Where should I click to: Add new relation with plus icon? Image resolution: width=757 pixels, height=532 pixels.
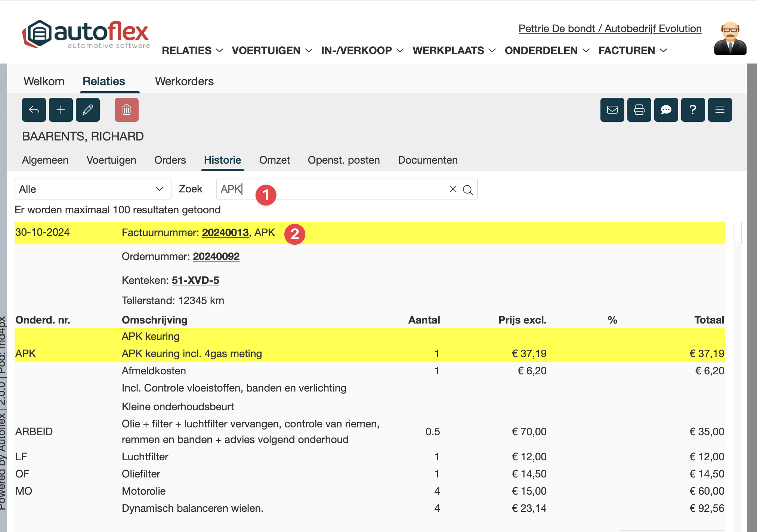pos(61,110)
